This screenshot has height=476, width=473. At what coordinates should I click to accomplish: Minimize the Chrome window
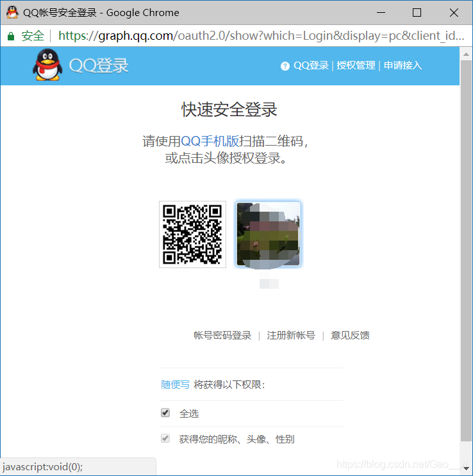pos(381,12)
